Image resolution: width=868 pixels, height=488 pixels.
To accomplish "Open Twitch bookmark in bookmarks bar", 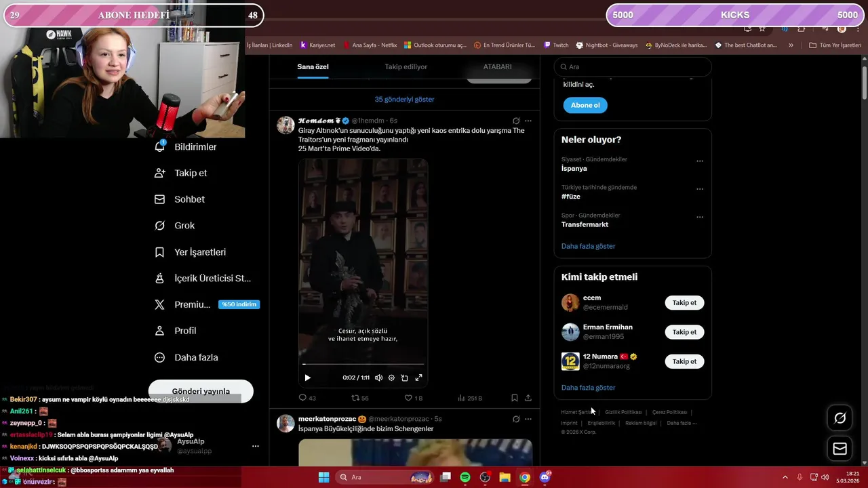I will click(x=556, y=45).
